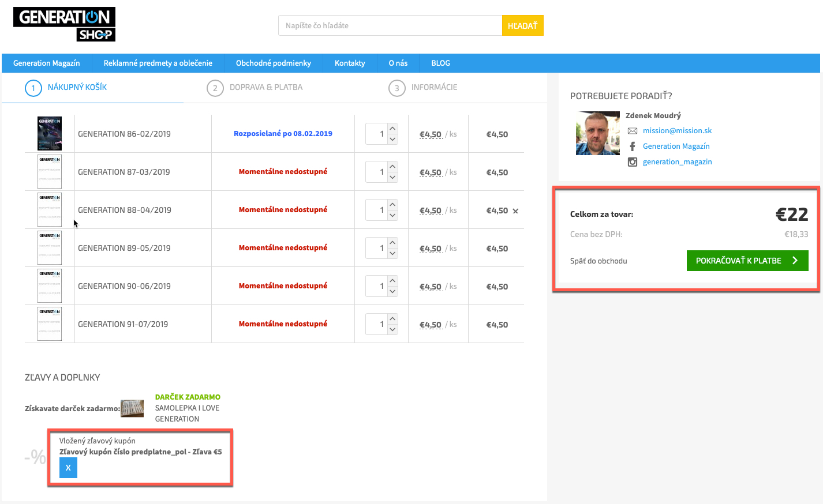The height and width of the screenshot is (504, 823).
Task: Open Reklamné predmety a oblečenie menu
Action: click(158, 63)
